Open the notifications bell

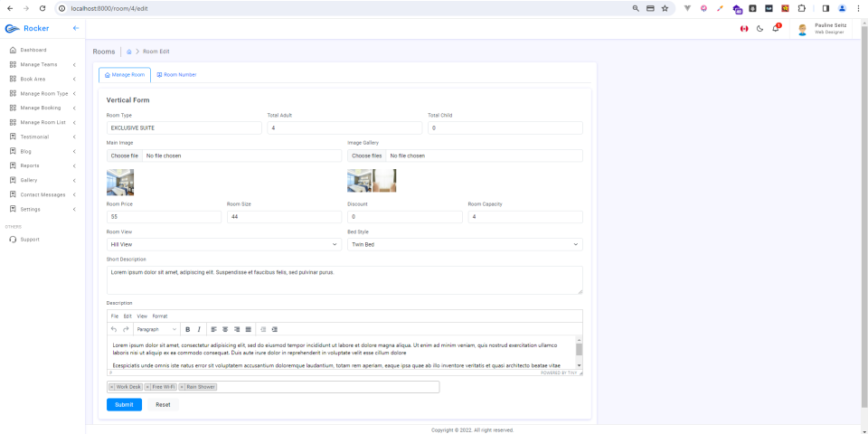coord(776,28)
